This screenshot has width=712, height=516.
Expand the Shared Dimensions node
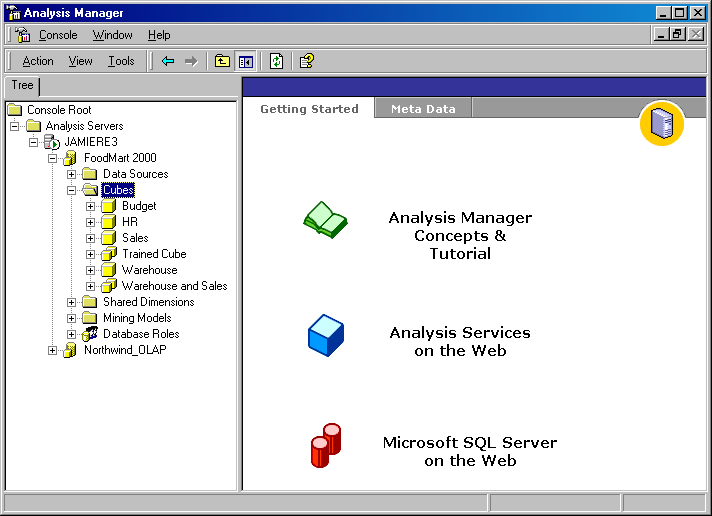(71, 302)
